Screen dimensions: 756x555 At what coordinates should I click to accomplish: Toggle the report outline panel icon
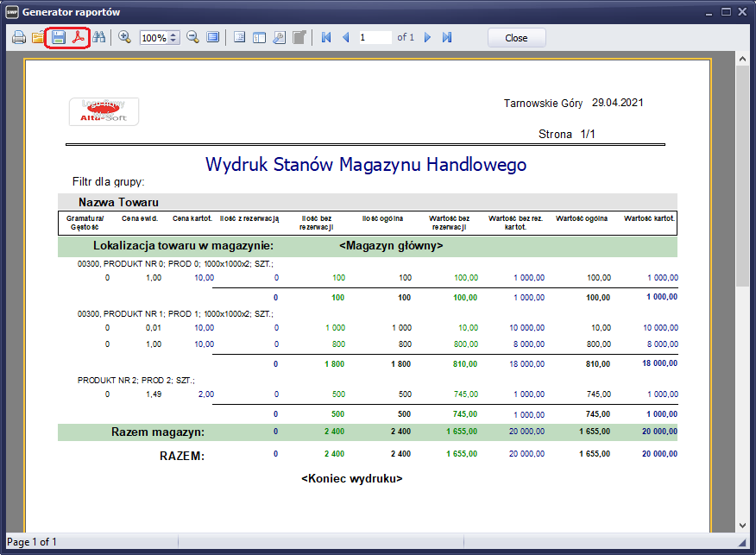click(239, 38)
